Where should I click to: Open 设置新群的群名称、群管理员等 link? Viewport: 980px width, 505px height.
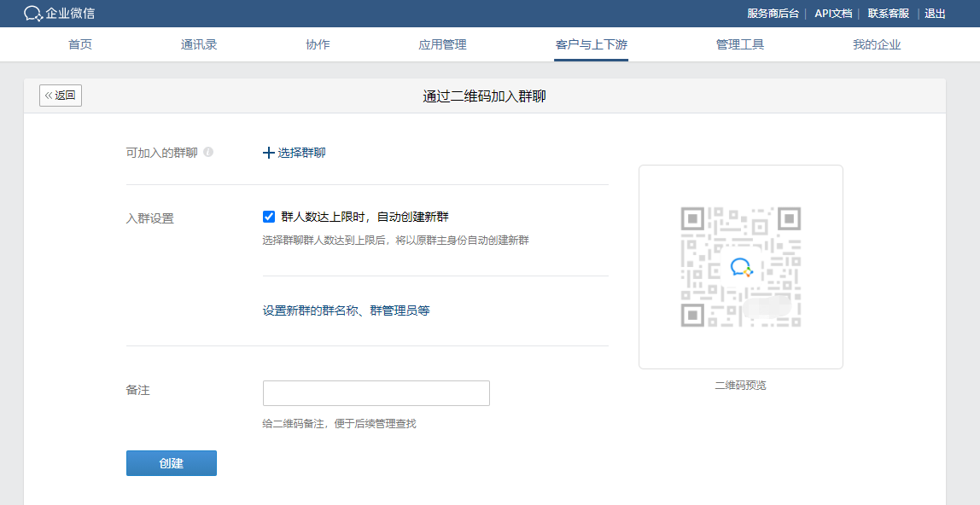coord(347,311)
